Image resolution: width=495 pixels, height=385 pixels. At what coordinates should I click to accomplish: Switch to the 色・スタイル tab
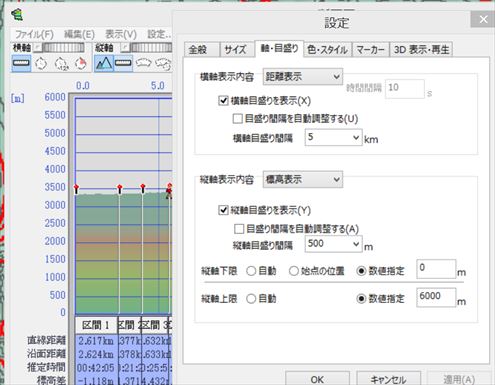[328, 50]
